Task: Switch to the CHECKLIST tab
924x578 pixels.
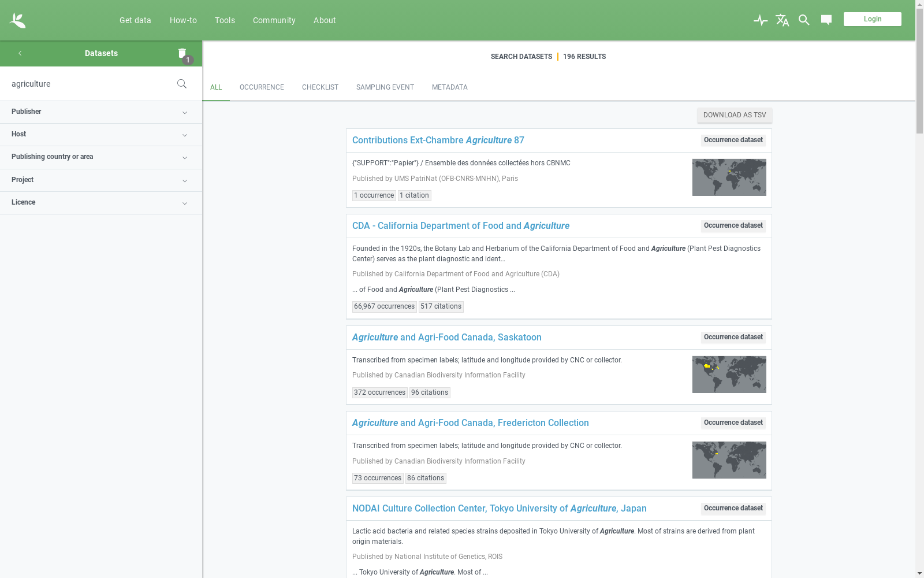Action: (320, 87)
